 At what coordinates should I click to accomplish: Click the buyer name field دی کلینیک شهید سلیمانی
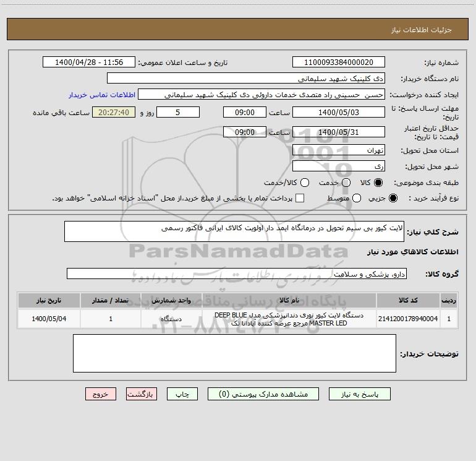tap(246, 78)
